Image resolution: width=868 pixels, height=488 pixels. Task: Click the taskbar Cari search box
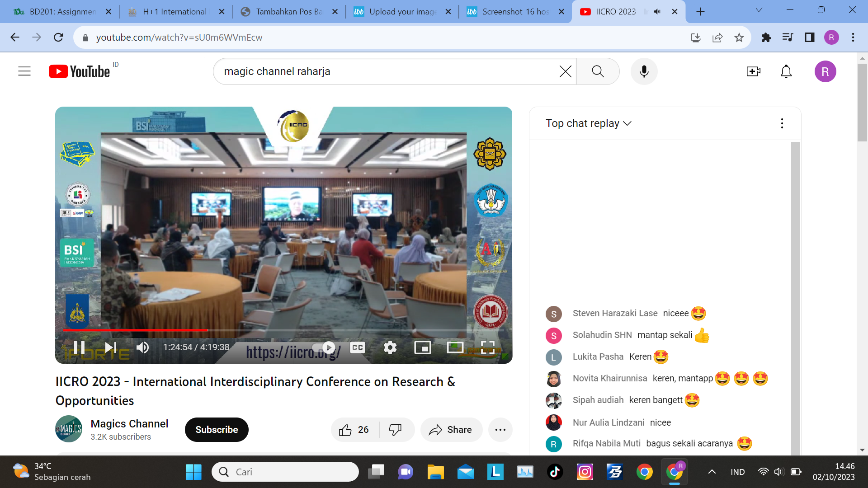[x=285, y=472]
